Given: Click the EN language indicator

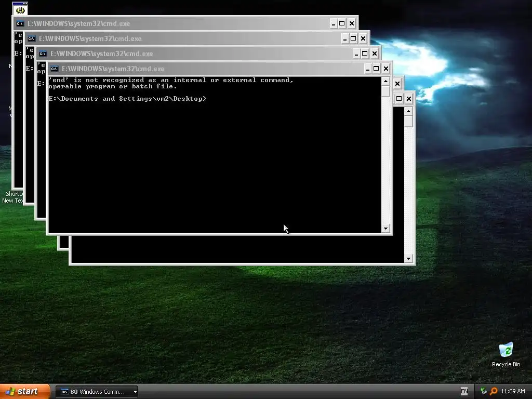Looking at the screenshot, I should coord(464,391).
